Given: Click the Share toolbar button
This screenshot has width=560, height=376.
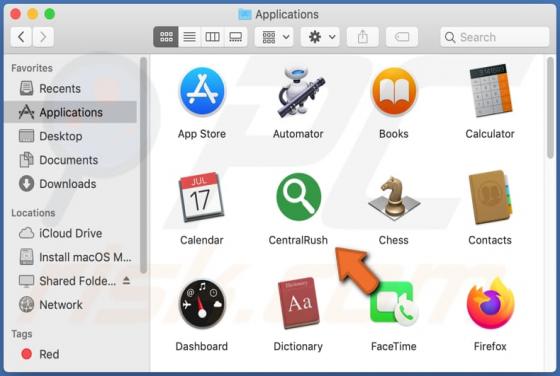Looking at the screenshot, I should (x=363, y=37).
